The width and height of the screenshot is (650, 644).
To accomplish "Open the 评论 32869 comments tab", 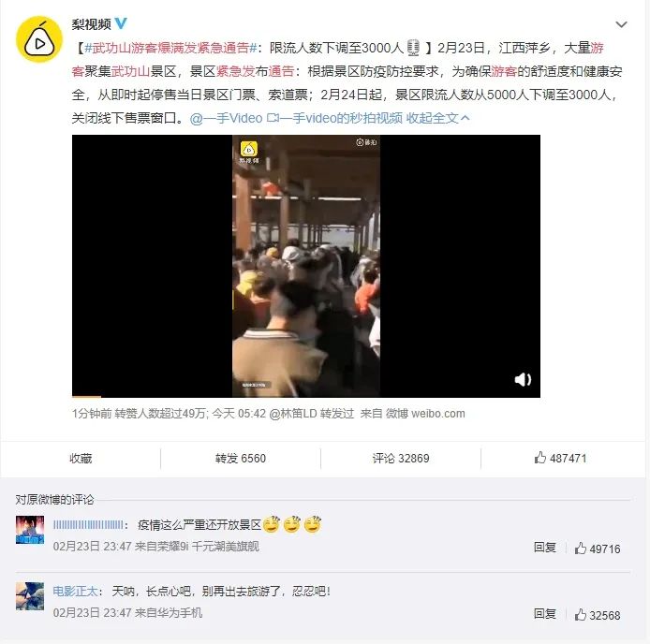I will click(401, 459).
